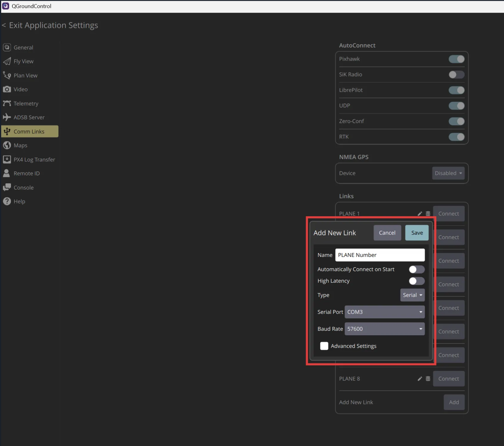Click the Maps globe icon
Viewport: 504px width, 446px height.
tap(7, 145)
